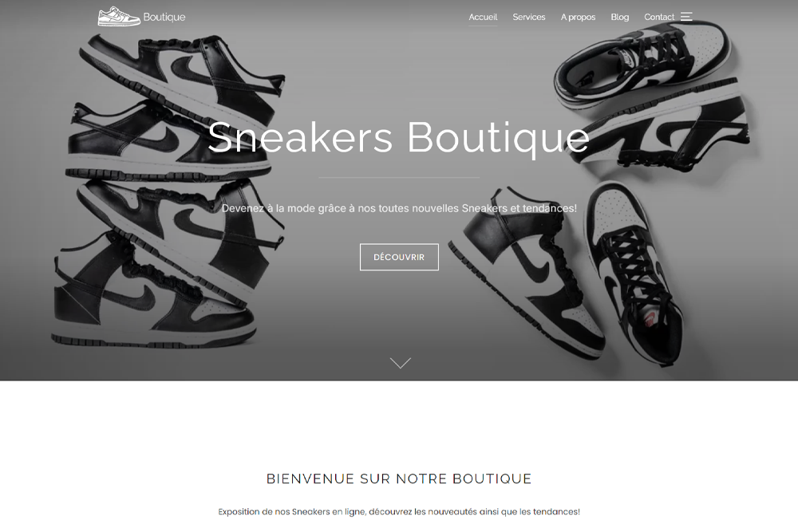Select the Sneakers Boutique hero title
This screenshot has height=532, width=798.
pos(398,137)
